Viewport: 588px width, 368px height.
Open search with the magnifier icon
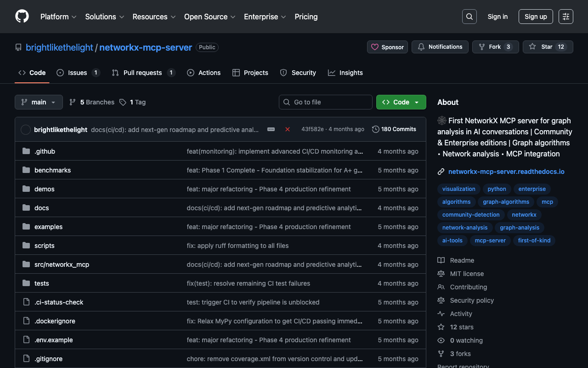469,17
